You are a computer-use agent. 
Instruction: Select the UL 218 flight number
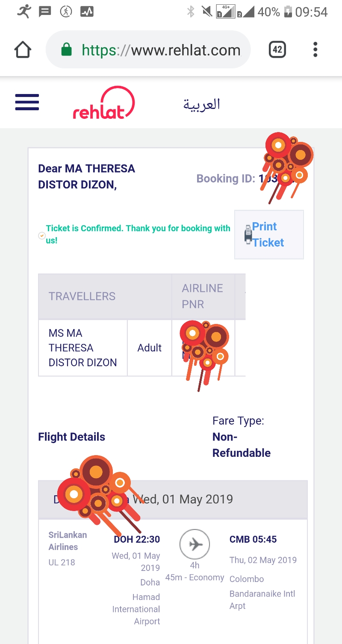click(62, 562)
